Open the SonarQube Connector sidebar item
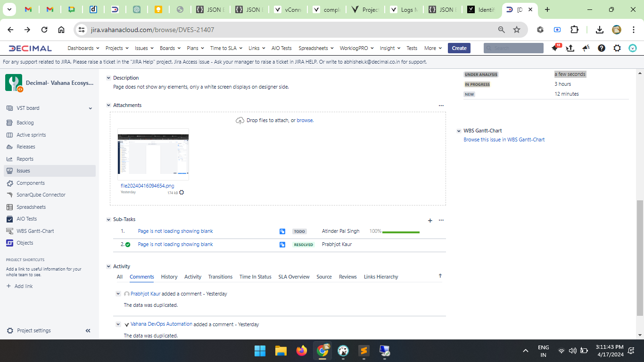Screen dimensions: 644x362 pos(41,195)
